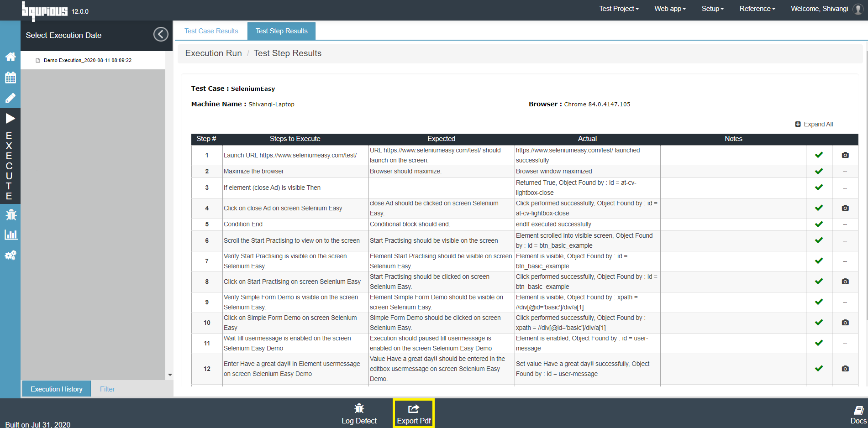Click the pass checkmark for step 3
The height and width of the screenshot is (428, 868).
(819, 188)
